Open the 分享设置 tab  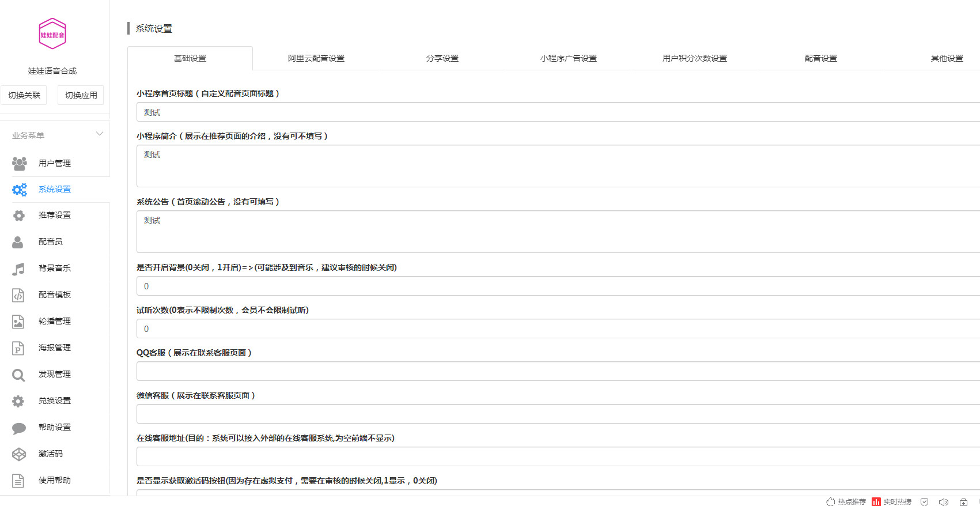point(442,58)
